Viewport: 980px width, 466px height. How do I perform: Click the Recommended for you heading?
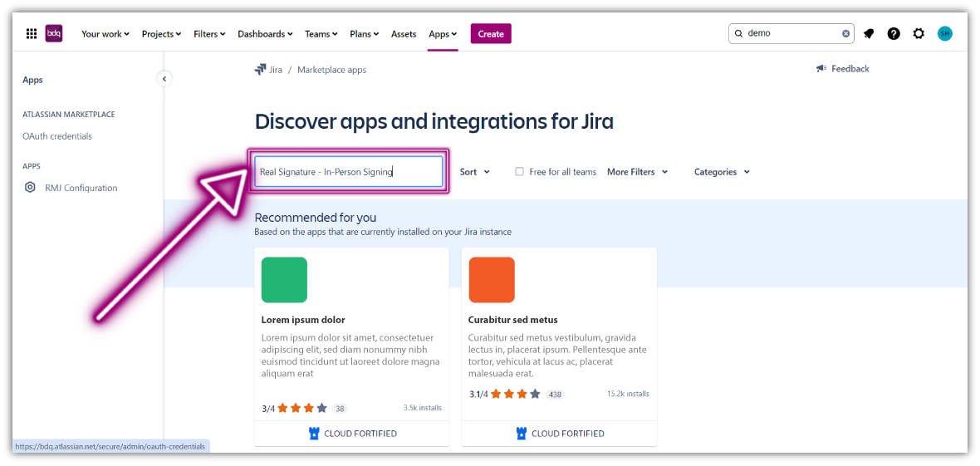(316, 218)
